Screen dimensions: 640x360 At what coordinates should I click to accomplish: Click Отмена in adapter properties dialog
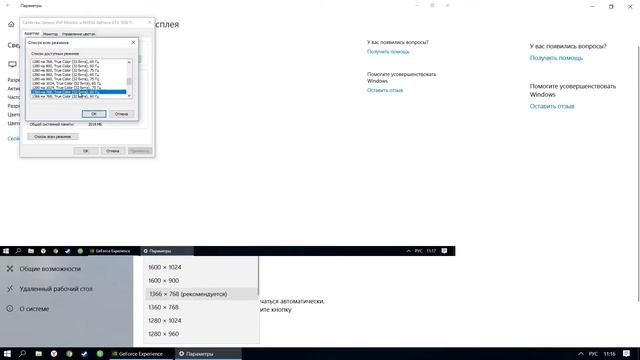coord(113,151)
